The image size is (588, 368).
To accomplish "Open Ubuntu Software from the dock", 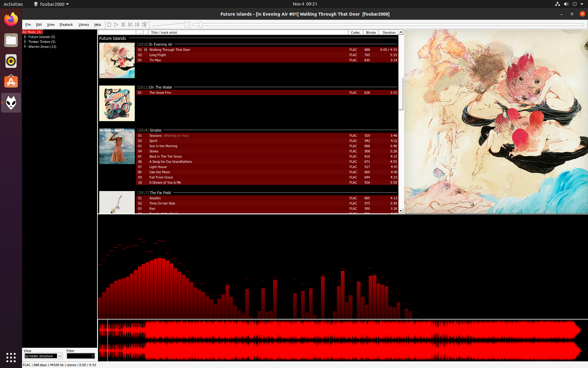I will click(11, 82).
